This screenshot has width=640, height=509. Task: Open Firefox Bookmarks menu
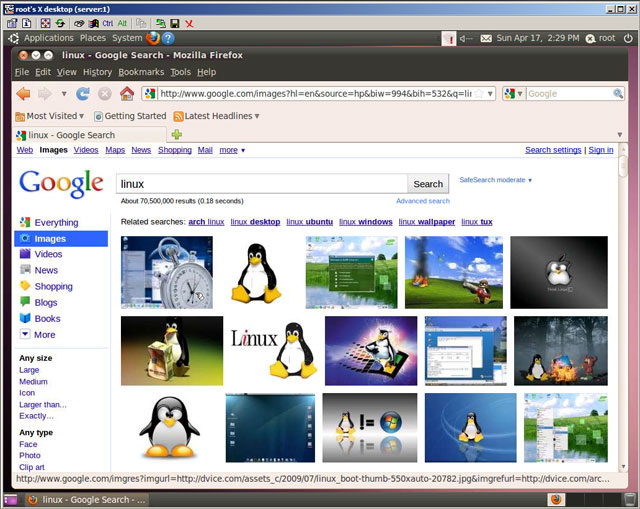click(141, 72)
